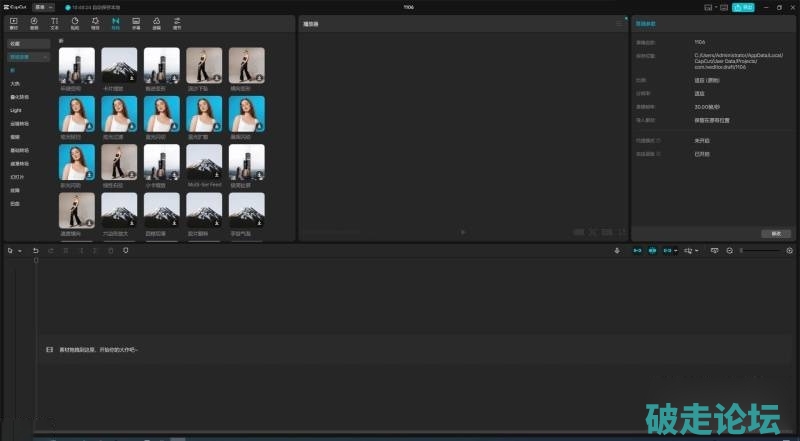Viewport: 800px width, 441px height.
Task: Open the selection tool dropdown arrow
Action: tap(19, 250)
